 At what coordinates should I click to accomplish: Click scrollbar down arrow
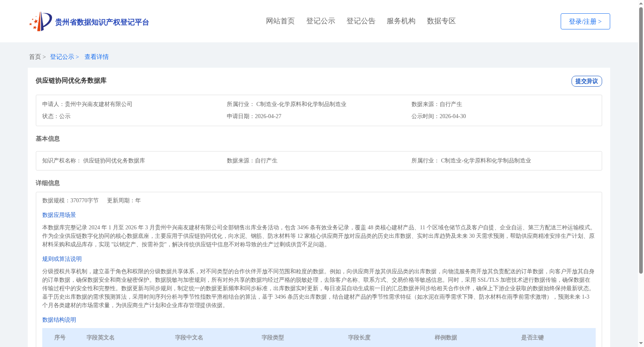pos(641,343)
